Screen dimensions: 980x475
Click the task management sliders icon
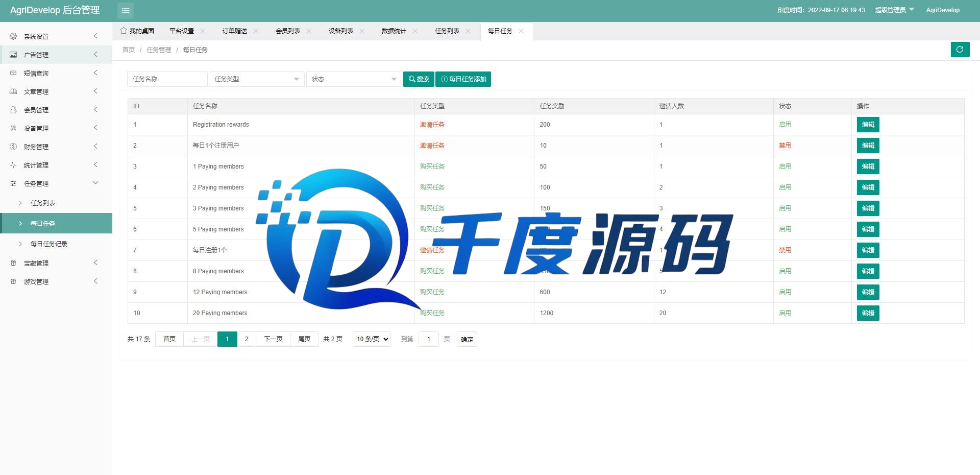pos(13,183)
